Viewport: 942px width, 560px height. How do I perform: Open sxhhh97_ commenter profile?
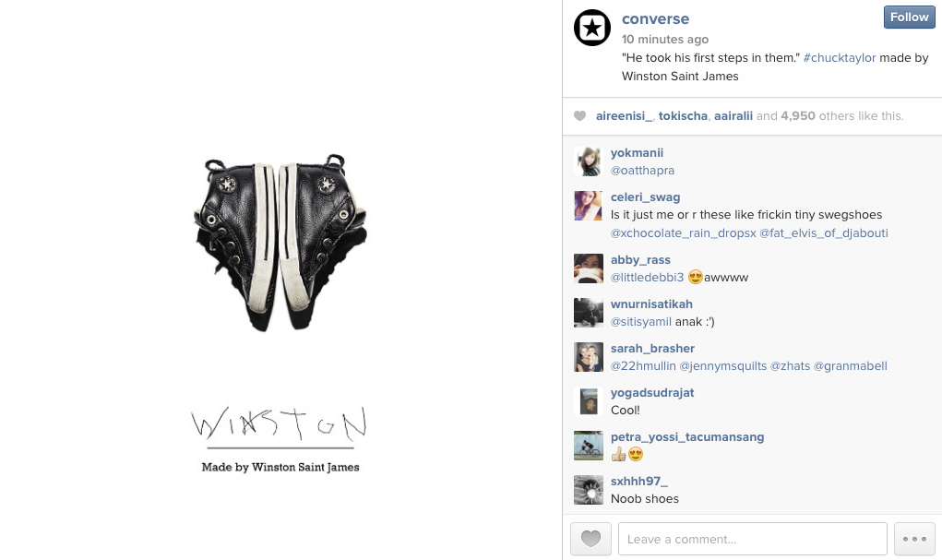pos(638,482)
